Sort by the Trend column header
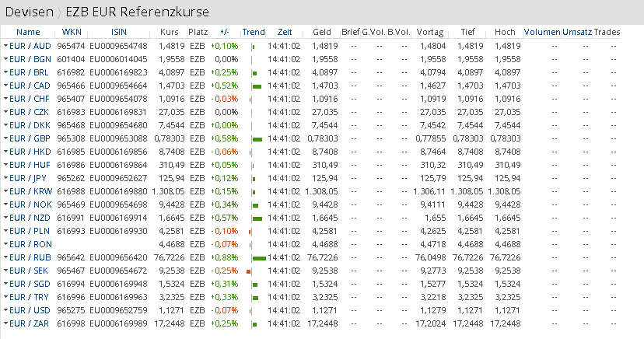The height and width of the screenshot is (339, 644). pyautogui.click(x=253, y=32)
